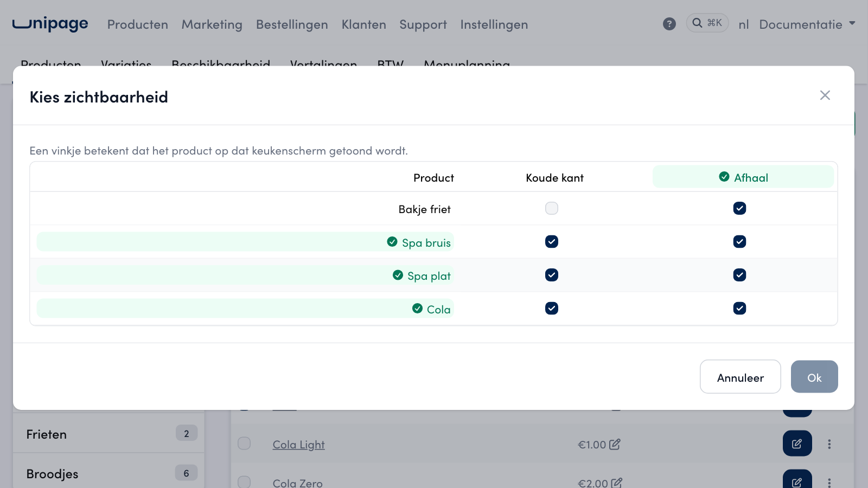Click edit button in Cola Light row
Viewport: 868px width, 488px height.
797,444
